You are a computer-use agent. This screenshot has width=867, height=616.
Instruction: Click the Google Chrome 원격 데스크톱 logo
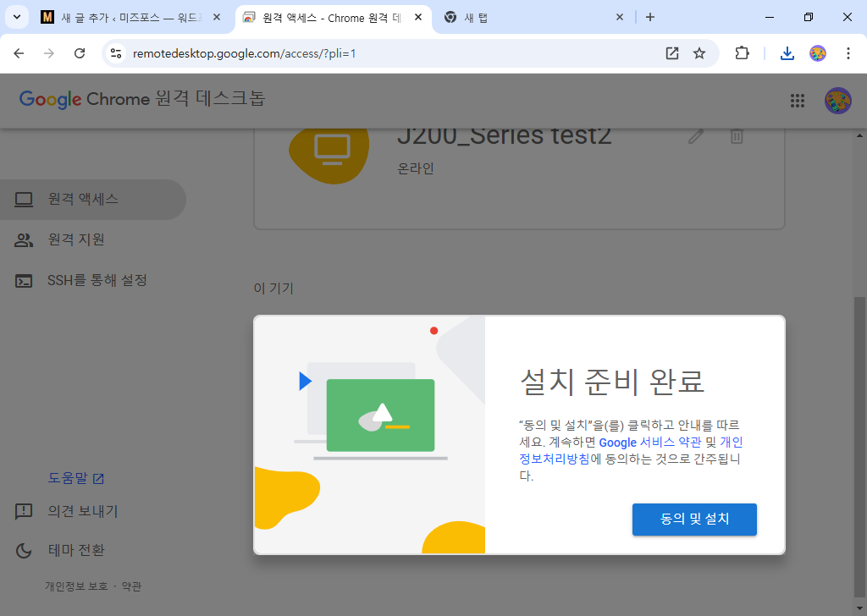click(142, 99)
